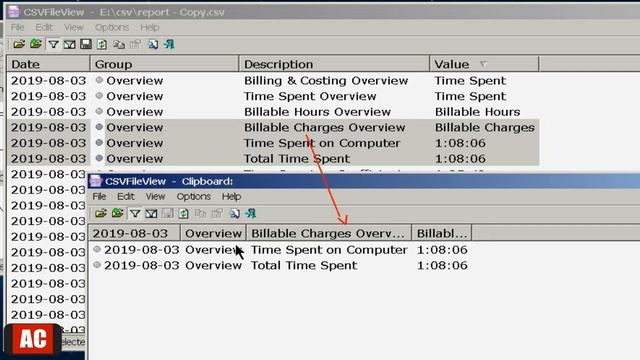Select Total Time Spent row in the Clipboard window

[280, 265]
